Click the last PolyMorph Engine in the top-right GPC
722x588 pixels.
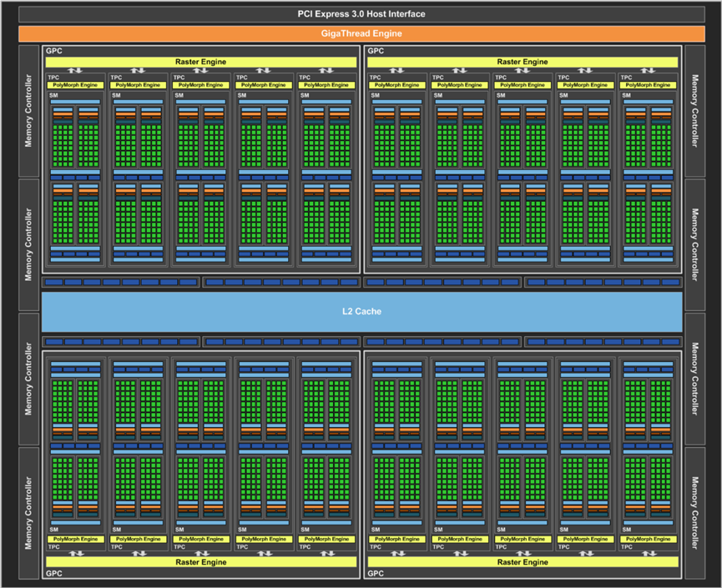pyautogui.click(x=648, y=85)
